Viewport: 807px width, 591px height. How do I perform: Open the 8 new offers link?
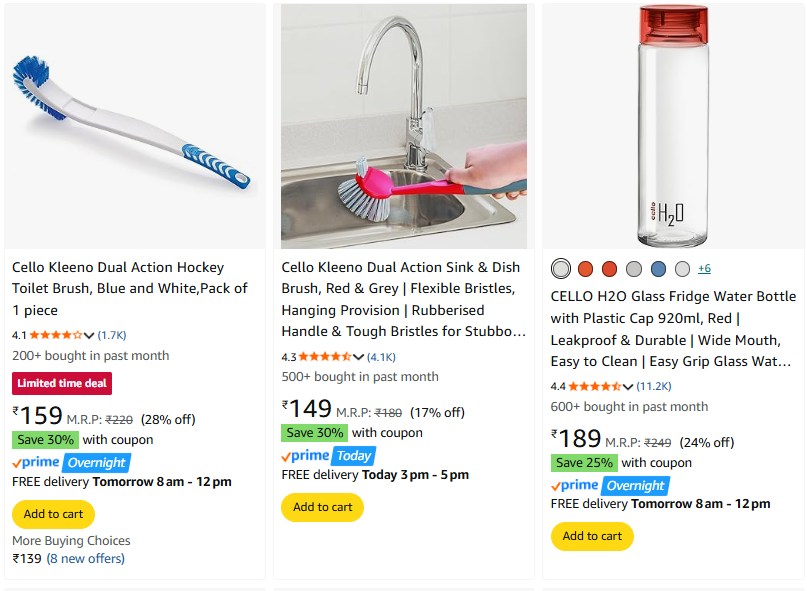tap(86, 558)
